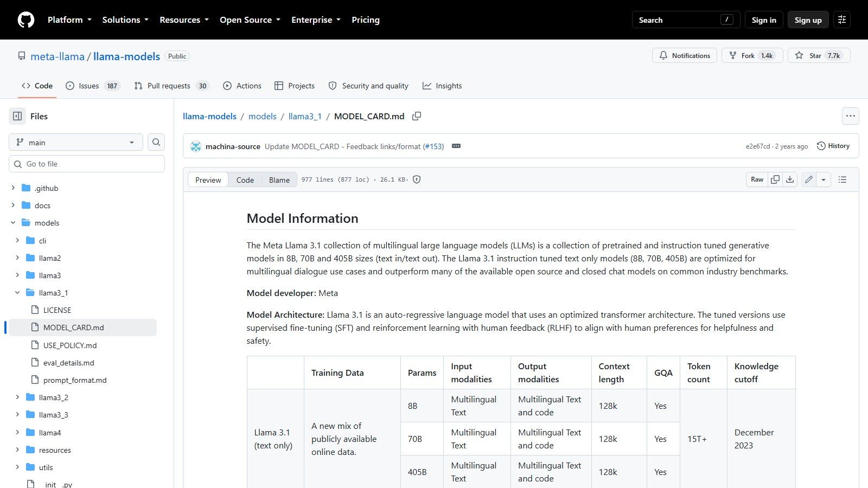Switch to Blame view
Screen dimensions: 868x488
pos(279,180)
